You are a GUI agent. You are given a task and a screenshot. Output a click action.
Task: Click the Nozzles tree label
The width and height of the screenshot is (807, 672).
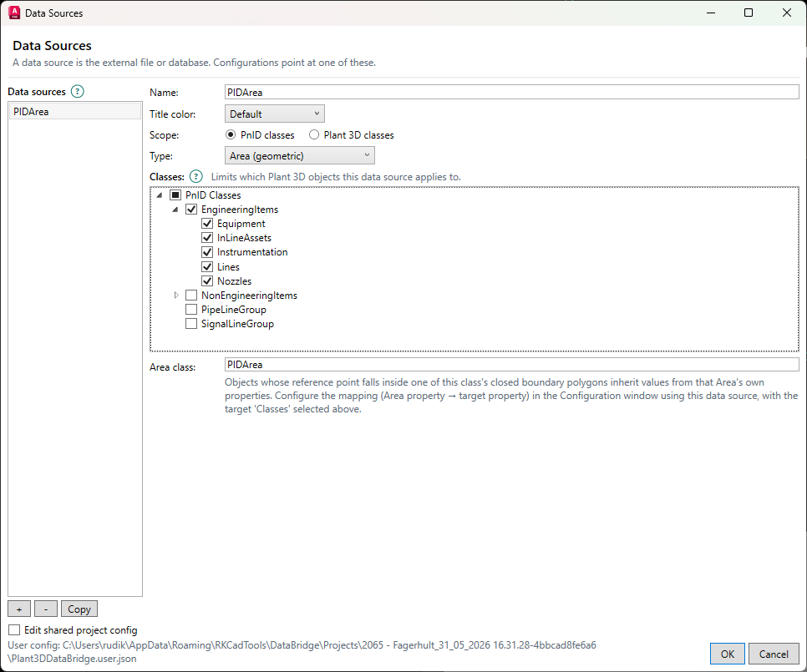pos(234,280)
